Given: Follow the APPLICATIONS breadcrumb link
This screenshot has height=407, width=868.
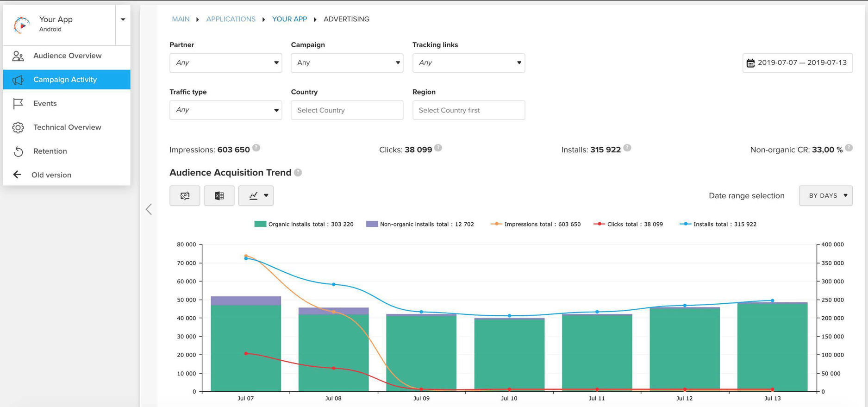Looking at the screenshot, I should (x=231, y=19).
